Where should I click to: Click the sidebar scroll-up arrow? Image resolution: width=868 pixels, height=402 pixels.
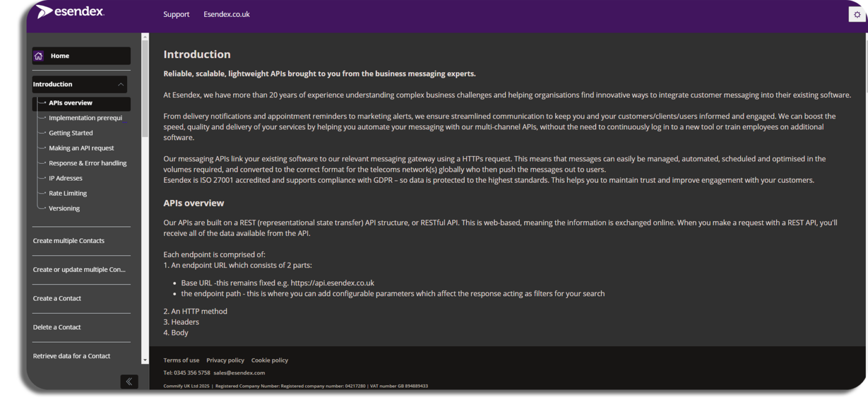point(145,37)
